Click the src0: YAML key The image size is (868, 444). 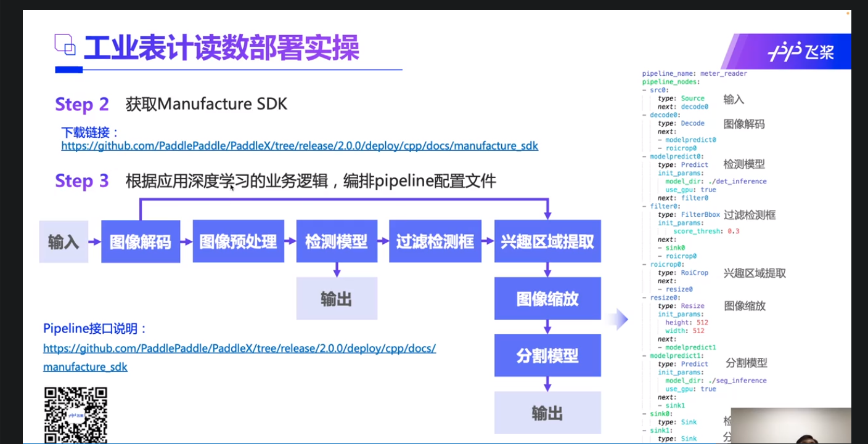click(659, 90)
